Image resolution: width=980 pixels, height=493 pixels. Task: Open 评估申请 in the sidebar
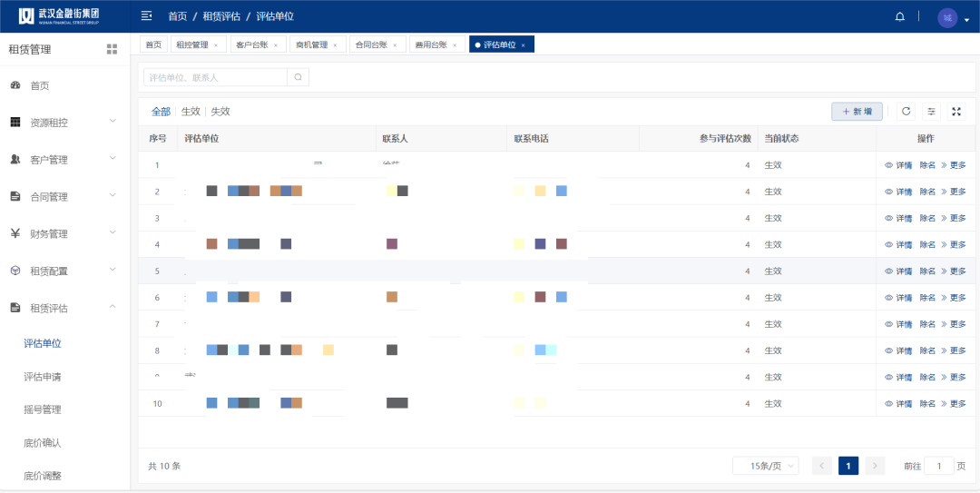pyautogui.click(x=42, y=377)
